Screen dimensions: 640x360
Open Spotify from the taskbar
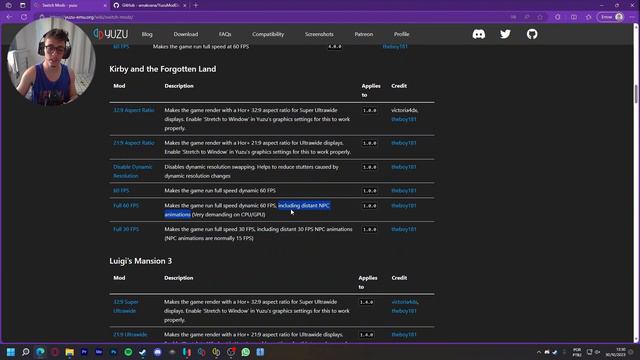pos(128,352)
